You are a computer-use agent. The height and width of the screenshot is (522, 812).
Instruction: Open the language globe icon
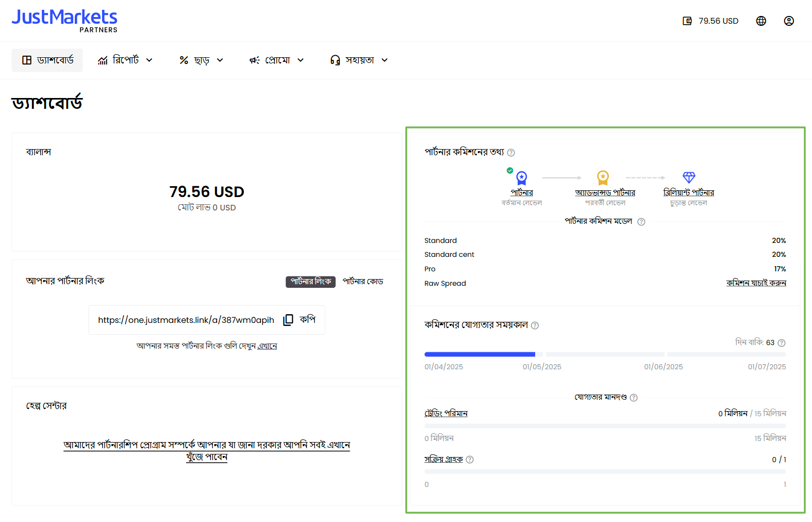[x=761, y=21]
